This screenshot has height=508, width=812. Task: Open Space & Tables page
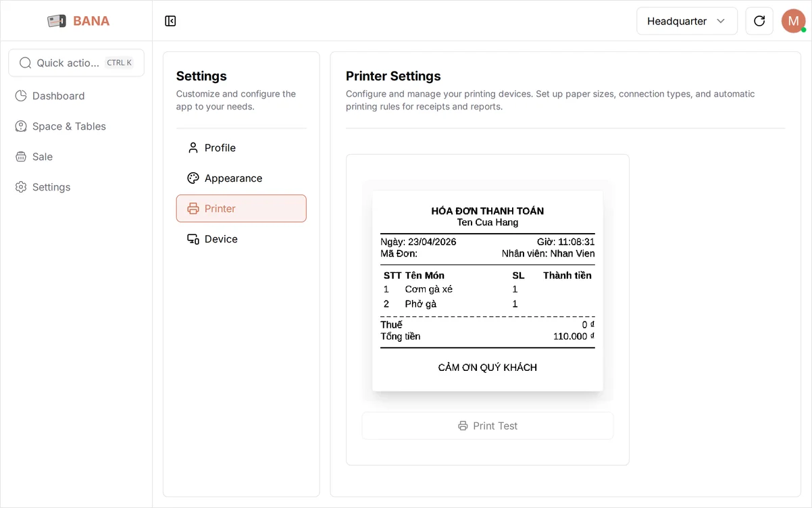(76, 126)
